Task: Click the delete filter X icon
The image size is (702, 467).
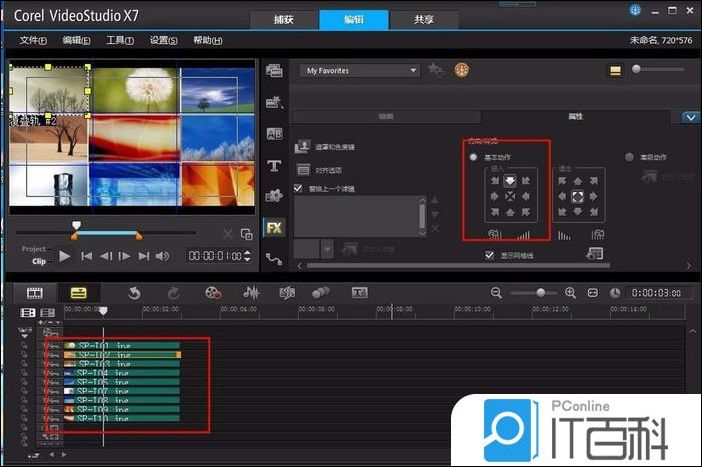Action: [x=435, y=229]
